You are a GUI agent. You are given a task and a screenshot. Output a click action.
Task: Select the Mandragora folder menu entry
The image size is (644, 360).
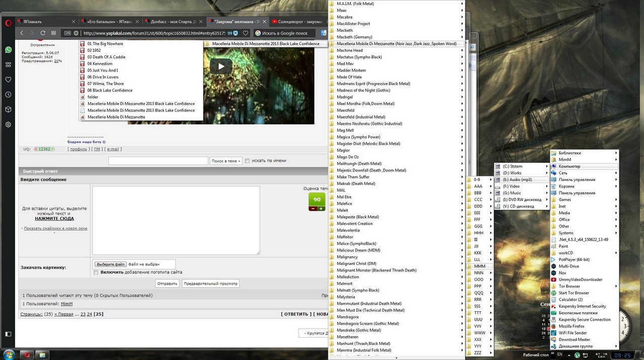(x=395, y=317)
